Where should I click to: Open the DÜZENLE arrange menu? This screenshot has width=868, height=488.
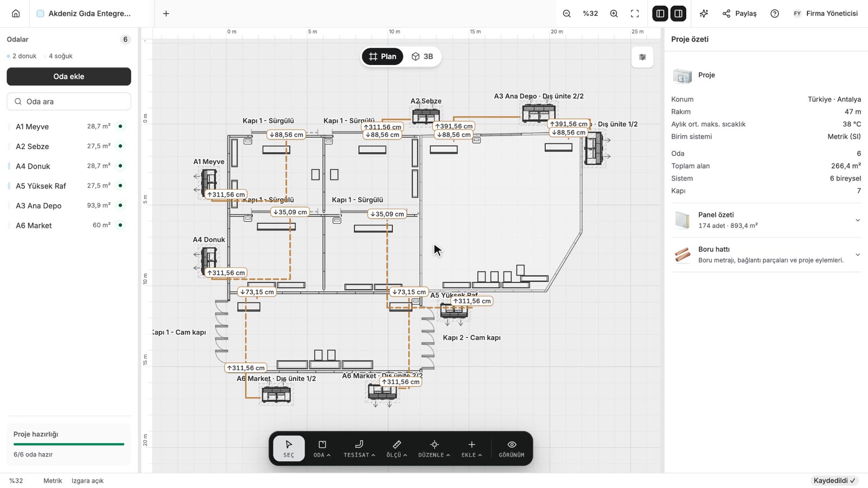[x=434, y=448]
